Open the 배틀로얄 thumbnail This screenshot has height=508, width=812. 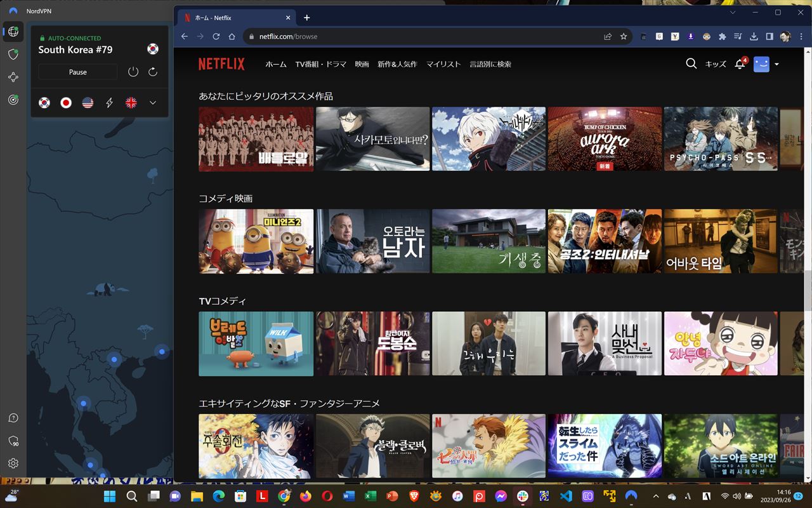click(x=256, y=138)
